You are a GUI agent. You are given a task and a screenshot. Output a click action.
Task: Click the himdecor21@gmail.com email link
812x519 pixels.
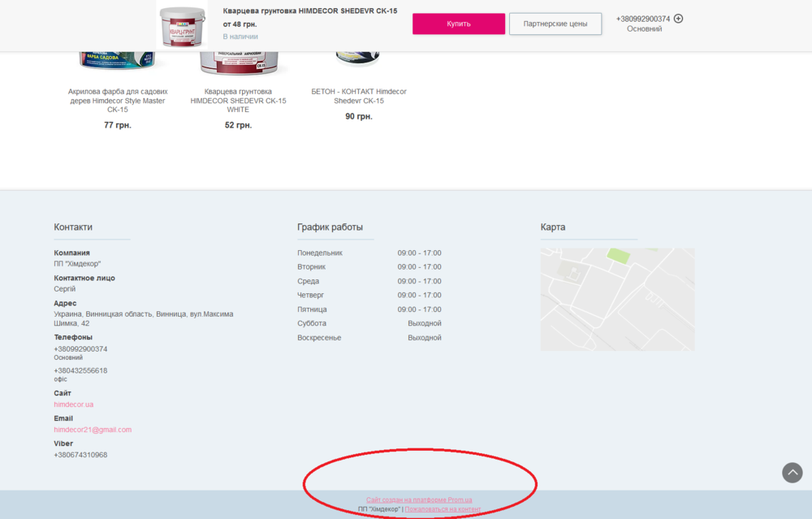click(x=93, y=430)
